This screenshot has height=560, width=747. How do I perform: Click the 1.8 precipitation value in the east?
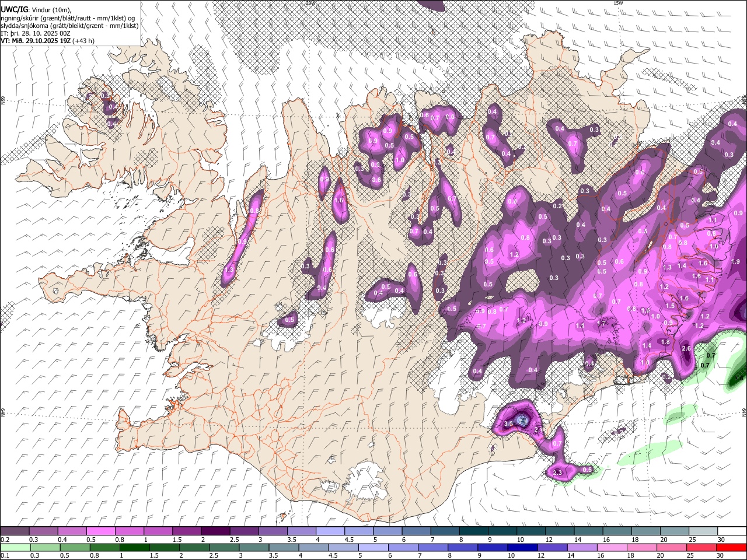[x=665, y=342]
